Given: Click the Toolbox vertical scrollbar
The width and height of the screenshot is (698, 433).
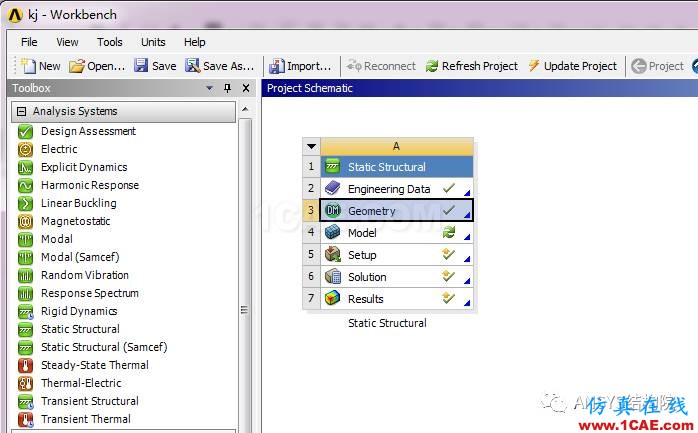Looking at the screenshot, I should pyautogui.click(x=245, y=310).
